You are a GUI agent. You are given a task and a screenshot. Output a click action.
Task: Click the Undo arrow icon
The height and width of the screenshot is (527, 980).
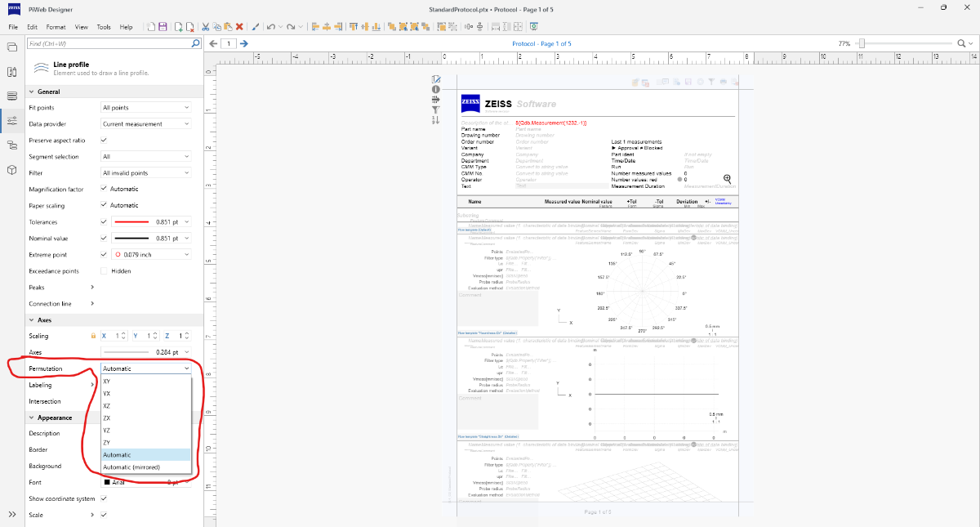[270, 27]
